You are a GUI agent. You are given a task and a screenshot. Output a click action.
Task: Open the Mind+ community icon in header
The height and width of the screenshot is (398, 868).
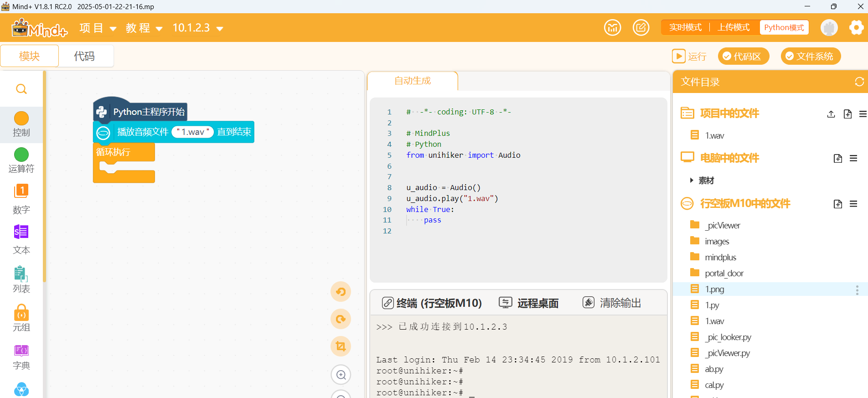point(612,28)
